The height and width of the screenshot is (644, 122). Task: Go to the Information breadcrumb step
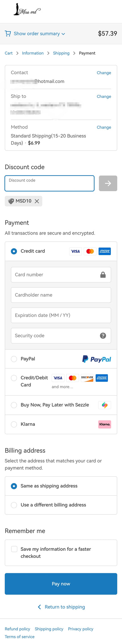pos(33,53)
